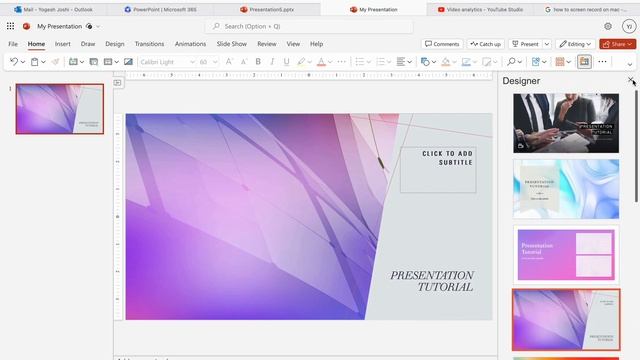Click the 'Click to add subtitle' placeholder

click(x=438, y=169)
